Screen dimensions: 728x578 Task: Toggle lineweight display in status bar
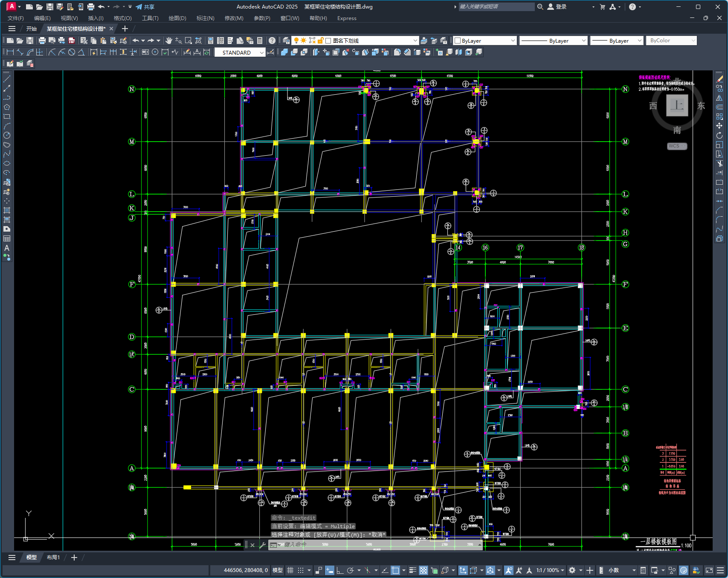(x=412, y=570)
